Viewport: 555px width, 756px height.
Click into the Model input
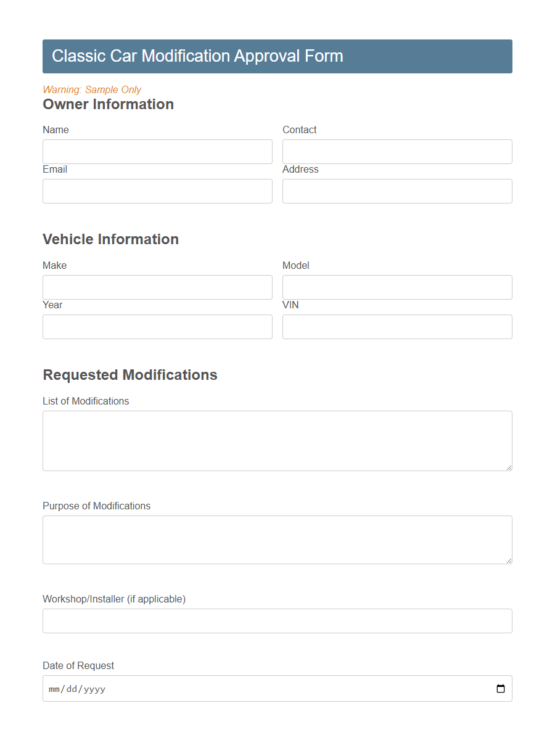[x=397, y=287]
